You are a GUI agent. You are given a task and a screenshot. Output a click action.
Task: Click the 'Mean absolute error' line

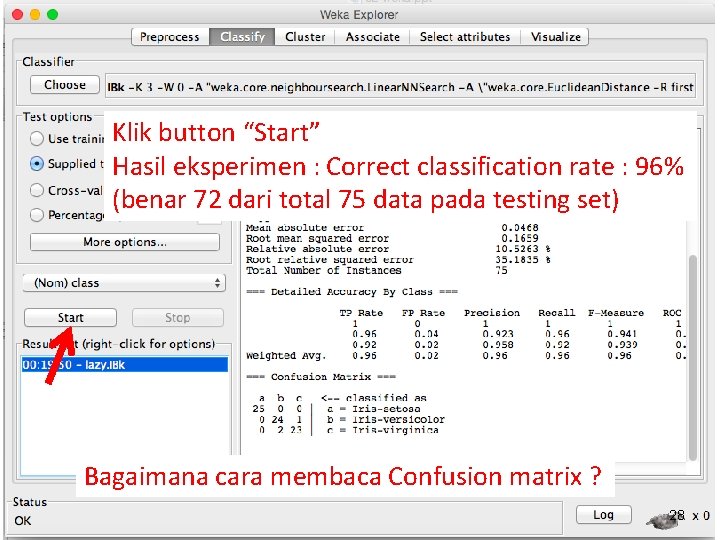392,227
